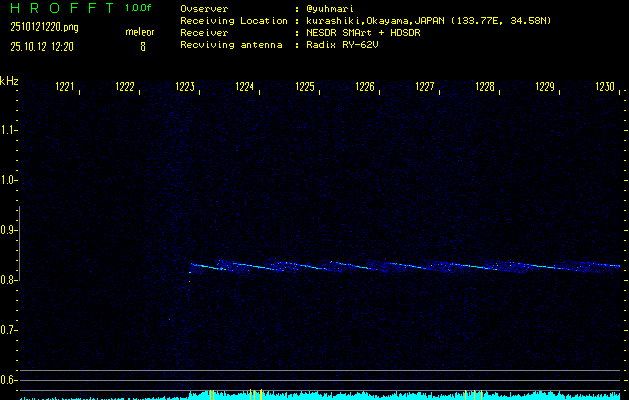Image resolution: width=629 pixels, height=400 pixels.
Task: Click the 25.10.12 12:20 date stamp
Action: pyautogui.click(x=44, y=46)
